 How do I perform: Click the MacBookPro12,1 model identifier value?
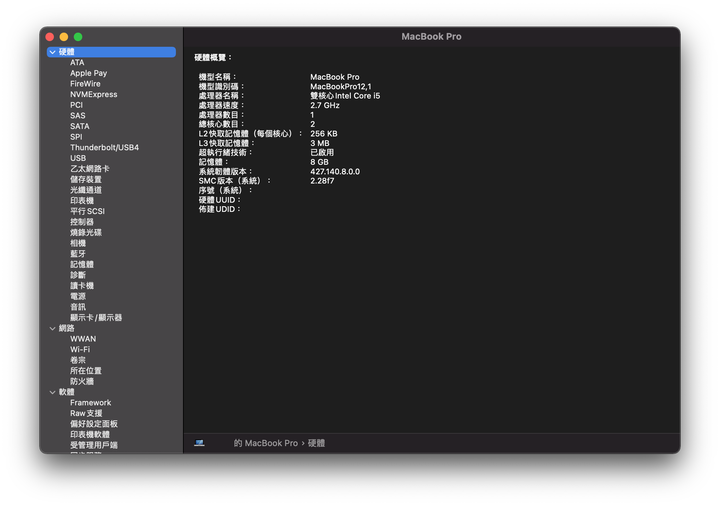pyautogui.click(x=341, y=86)
